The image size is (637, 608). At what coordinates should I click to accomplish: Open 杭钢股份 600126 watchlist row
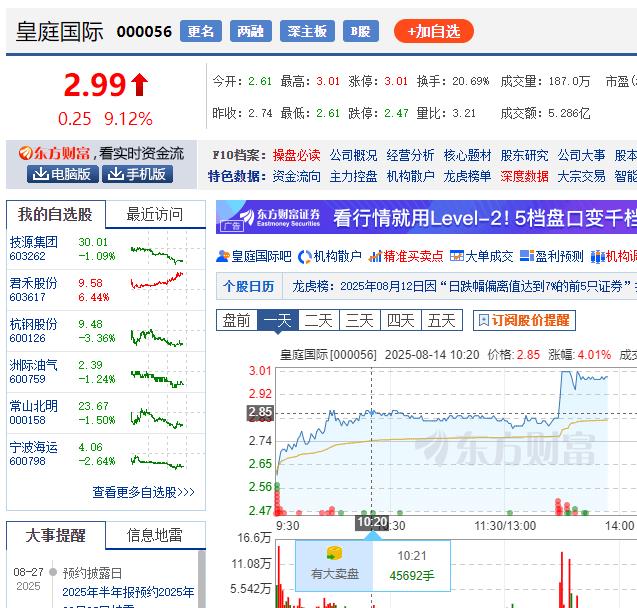[106, 331]
